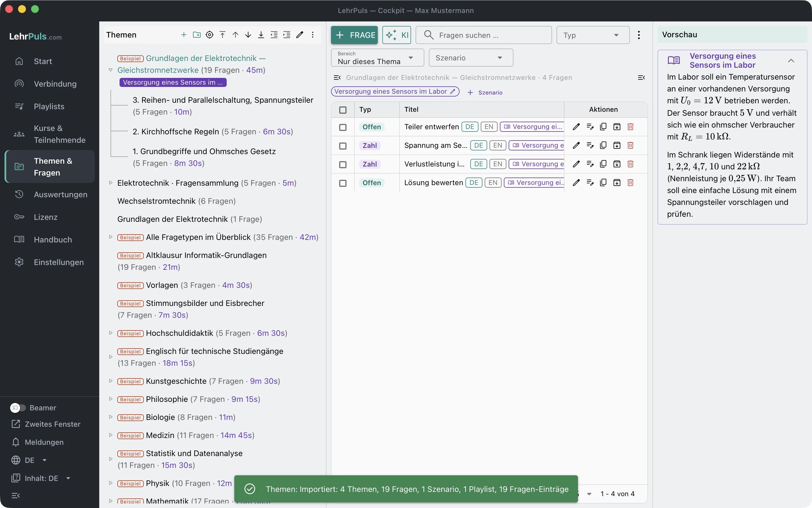
Task: Check the 'Teiler entwerfen' row checkbox
Action: [343, 127]
